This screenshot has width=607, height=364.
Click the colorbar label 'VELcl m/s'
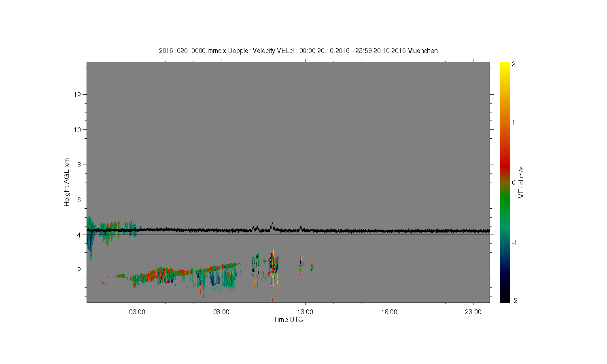coord(521,182)
